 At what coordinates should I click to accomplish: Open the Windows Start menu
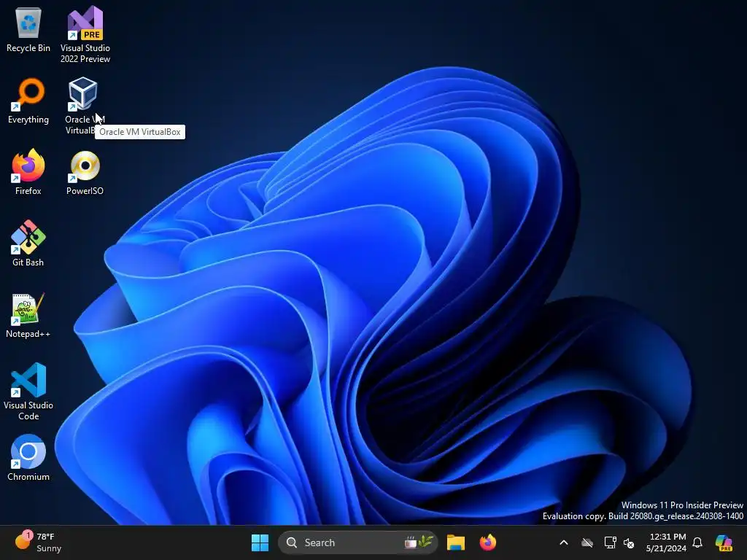tap(260, 542)
